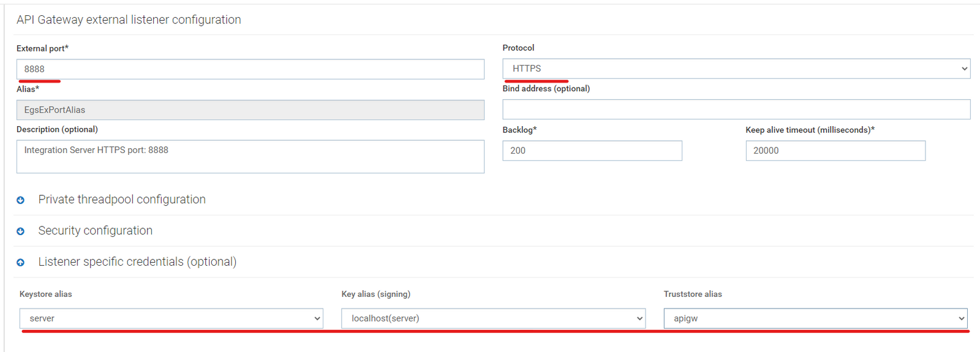
Task: Click the Private threadpool configuration heading
Action: (x=122, y=200)
